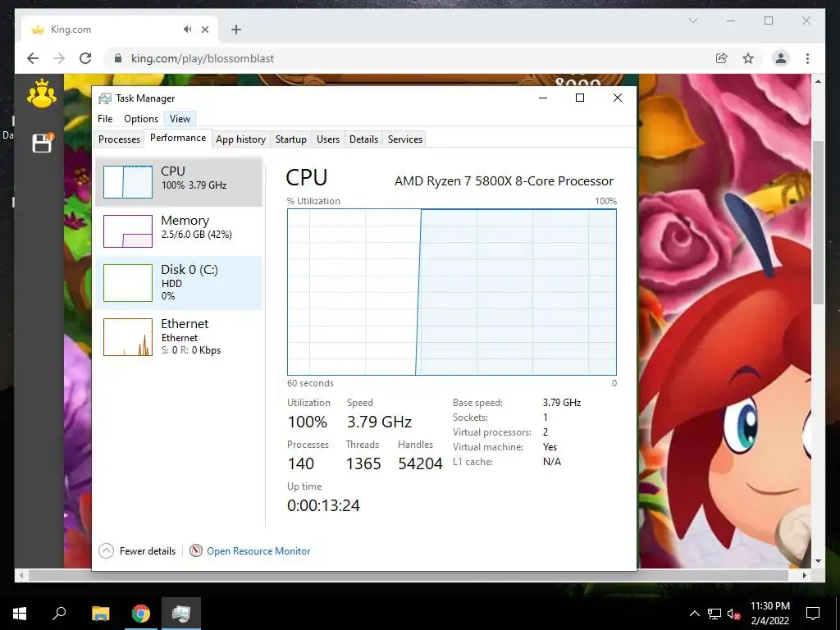Open Chrome tab search chevron
The width and height of the screenshot is (840, 630).
[692, 21]
